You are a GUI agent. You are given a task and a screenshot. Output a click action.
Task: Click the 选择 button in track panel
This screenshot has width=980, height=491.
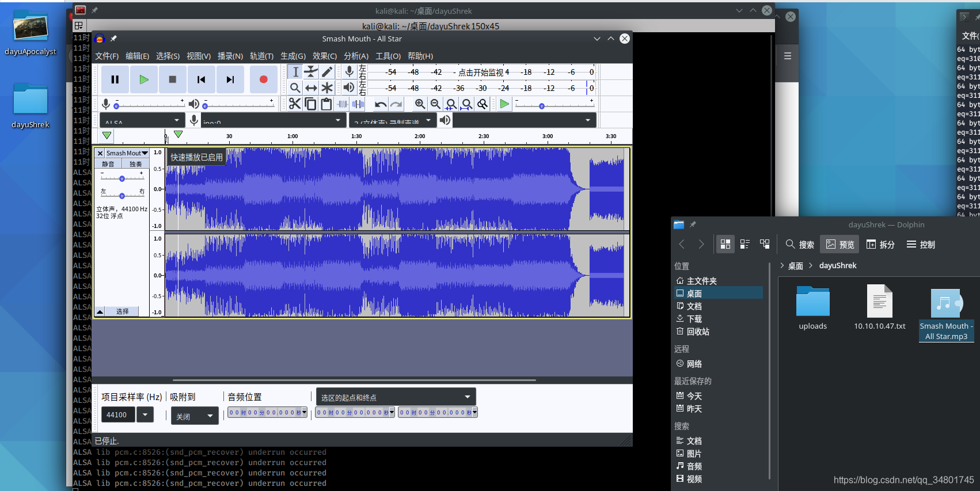(122, 311)
